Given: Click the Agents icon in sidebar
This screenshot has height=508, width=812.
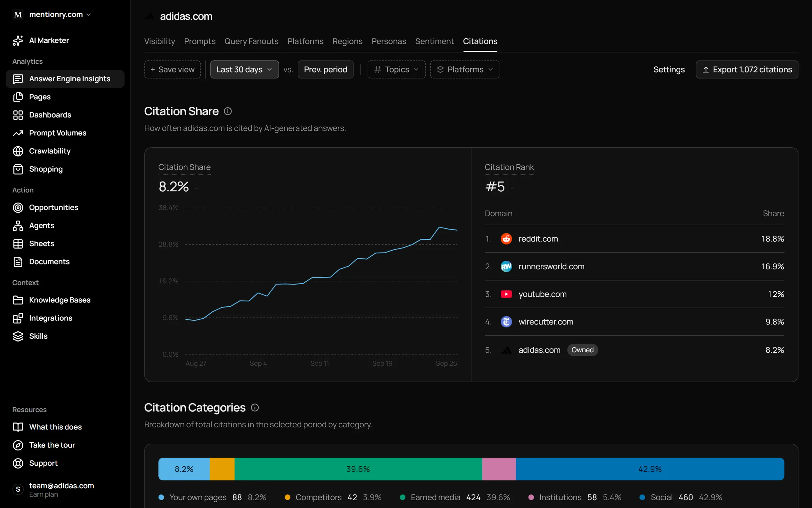Looking at the screenshot, I should tap(18, 226).
